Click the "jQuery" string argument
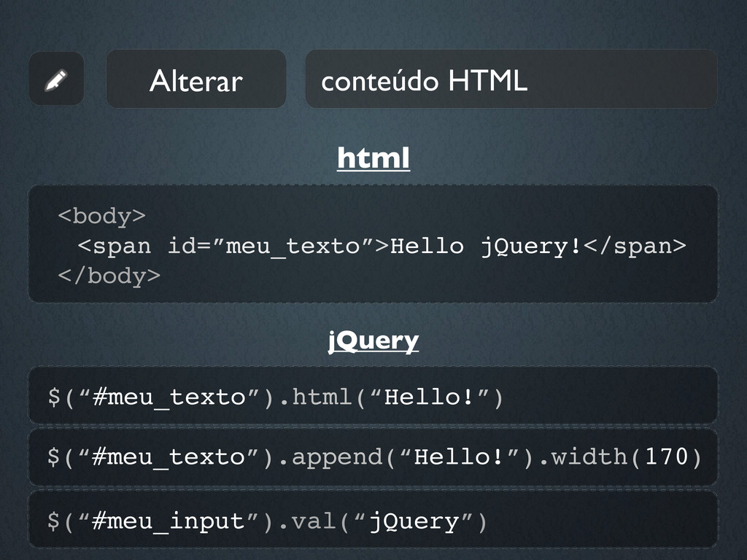 coord(414,522)
